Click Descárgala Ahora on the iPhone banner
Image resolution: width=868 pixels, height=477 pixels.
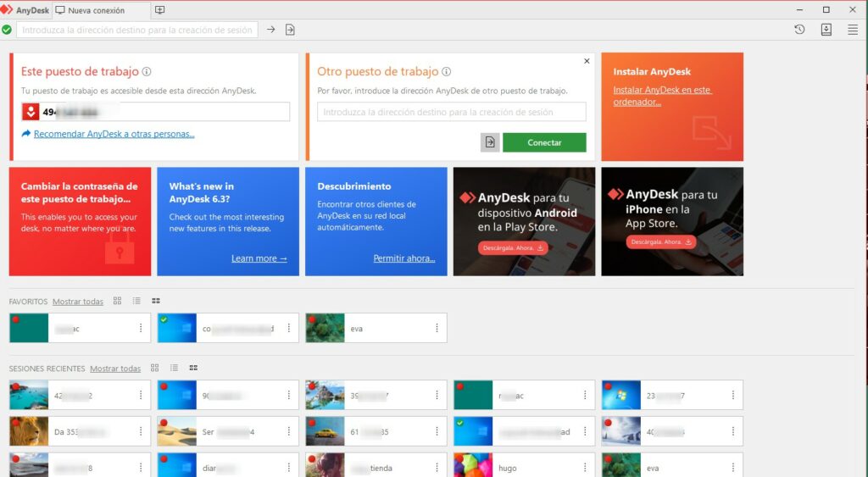(x=661, y=241)
